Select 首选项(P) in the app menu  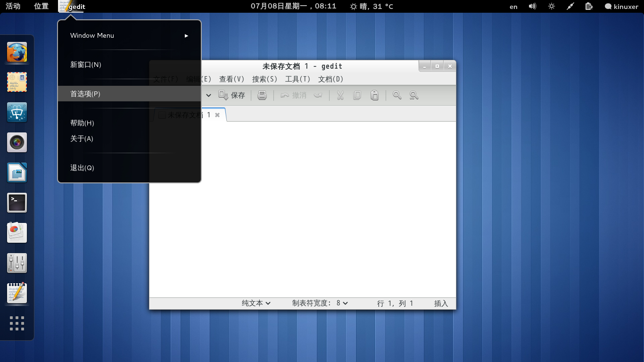tap(85, 94)
